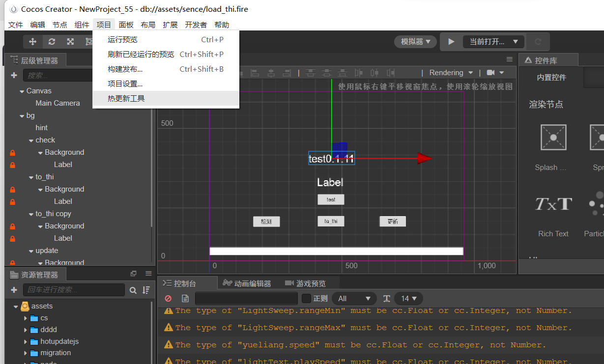Screen dimensions: 604x364
Task: Collapse the Canvas node
Action: (22, 91)
